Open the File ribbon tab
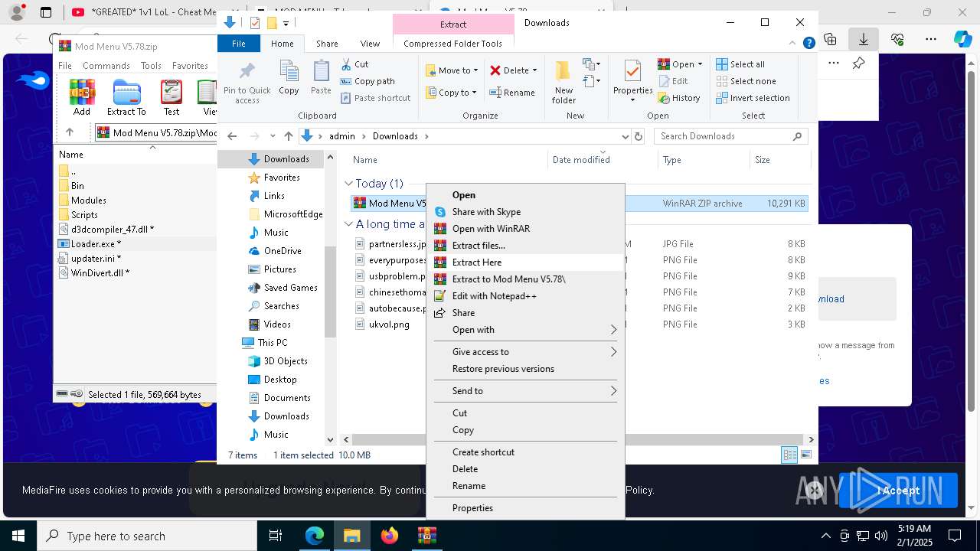Screen dimensions: 980x551 [239, 44]
